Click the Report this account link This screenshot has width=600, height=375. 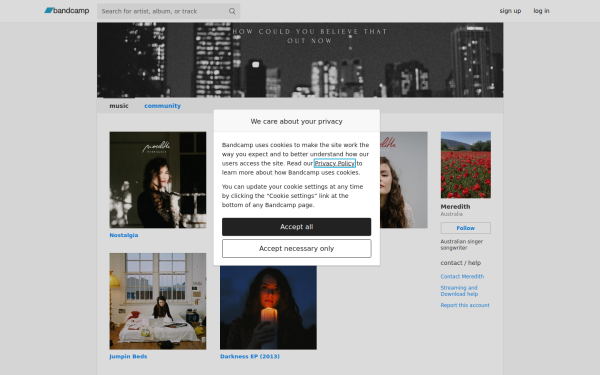tap(465, 305)
